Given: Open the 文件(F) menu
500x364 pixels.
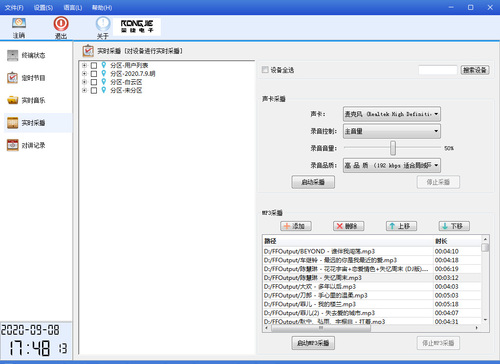Looking at the screenshot, I should (14, 7).
